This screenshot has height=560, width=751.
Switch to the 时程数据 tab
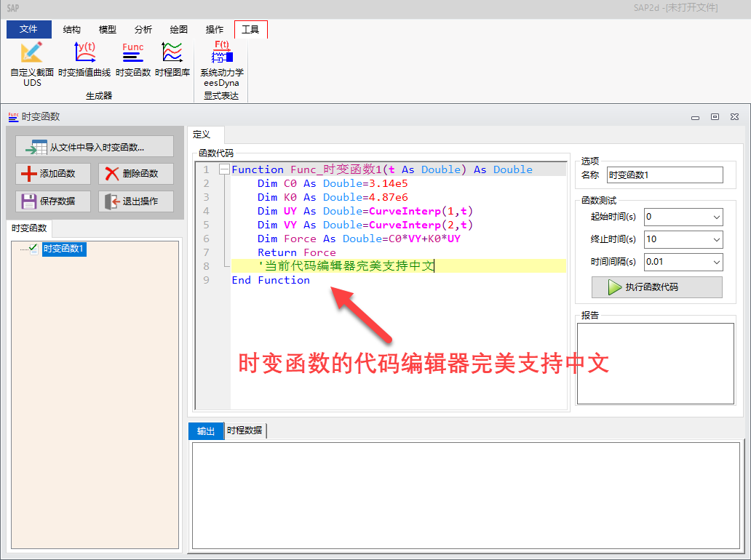click(x=245, y=431)
